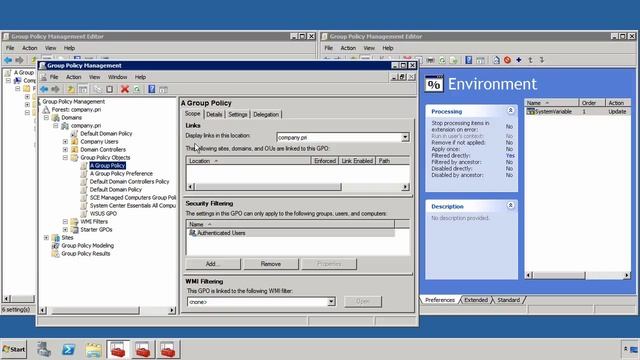Collapse the Group Policy Objects node

[x=65, y=158]
